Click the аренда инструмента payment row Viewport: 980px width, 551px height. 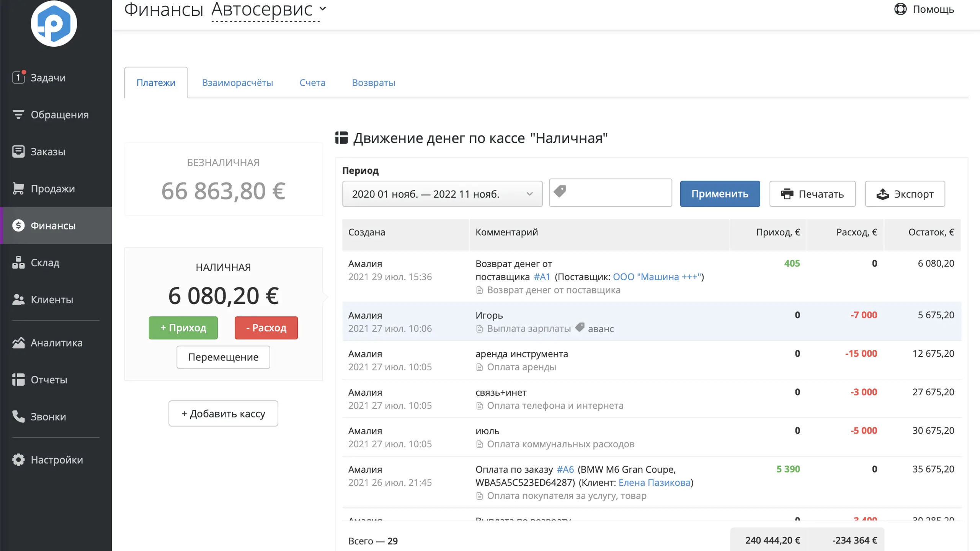tap(652, 360)
